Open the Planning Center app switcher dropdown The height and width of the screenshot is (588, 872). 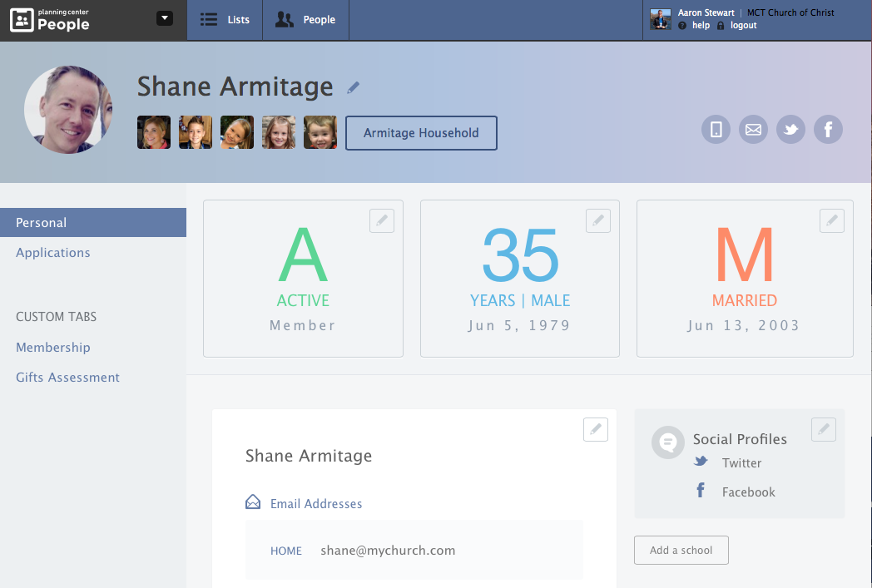pyautogui.click(x=165, y=18)
